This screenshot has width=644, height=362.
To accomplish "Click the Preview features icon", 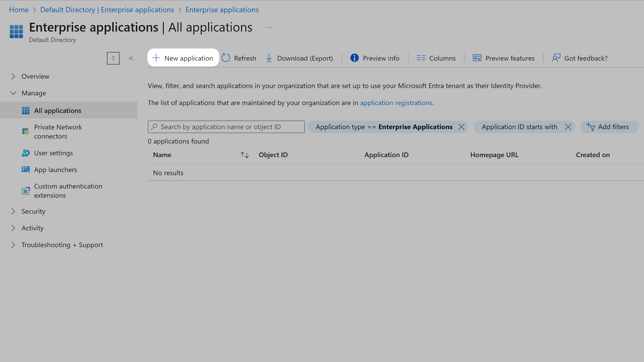I will pos(477,58).
